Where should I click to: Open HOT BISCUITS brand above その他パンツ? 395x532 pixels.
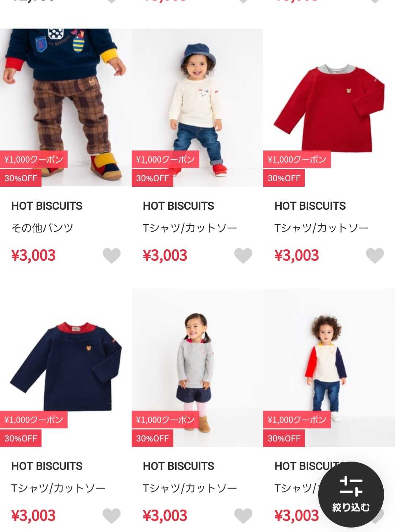point(47,206)
